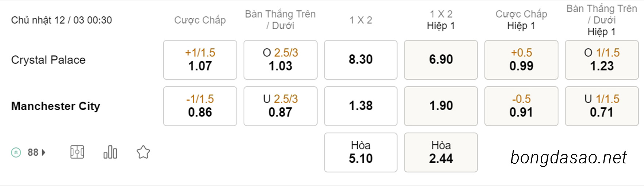Image resolution: width=644 pixels, height=186 pixels.
Task: Select Crystal Palace handicap +1/1.5 at 1.07
Action: click(x=200, y=60)
